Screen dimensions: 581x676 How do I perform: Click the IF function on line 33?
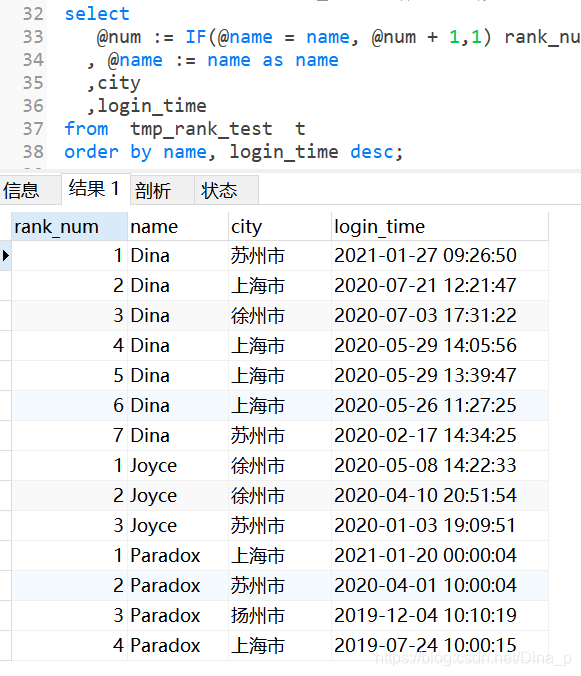[196, 37]
